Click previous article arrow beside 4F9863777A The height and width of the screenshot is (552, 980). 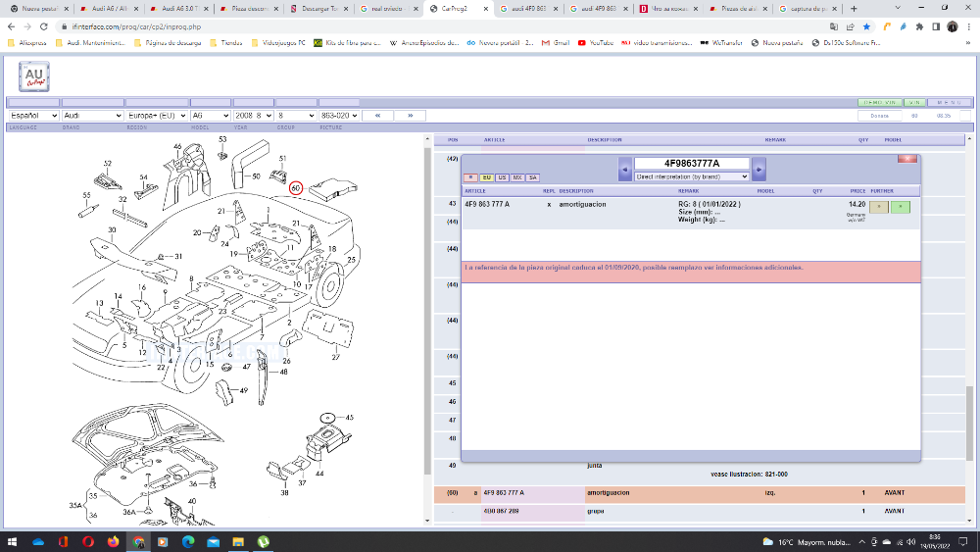tap(624, 170)
